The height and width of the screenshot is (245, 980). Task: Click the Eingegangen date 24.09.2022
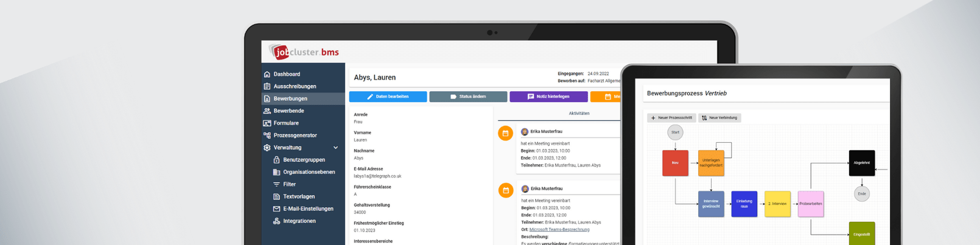598,74
